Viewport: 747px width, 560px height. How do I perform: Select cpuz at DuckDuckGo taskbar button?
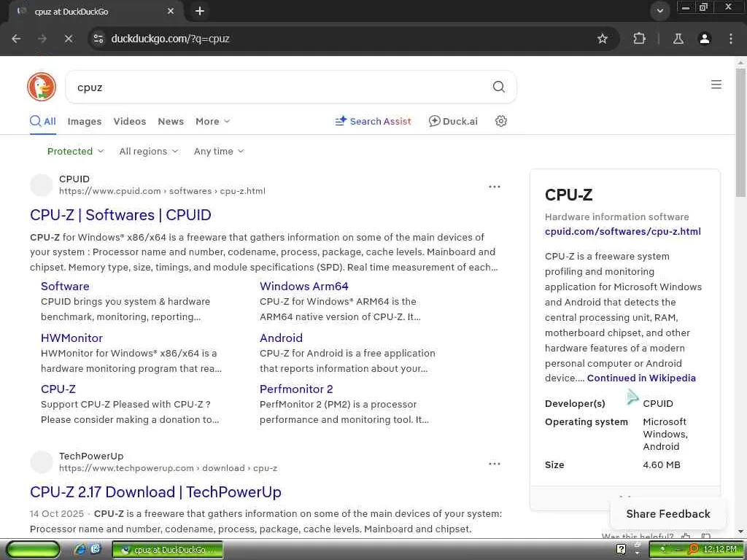pyautogui.click(x=167, y=550)
